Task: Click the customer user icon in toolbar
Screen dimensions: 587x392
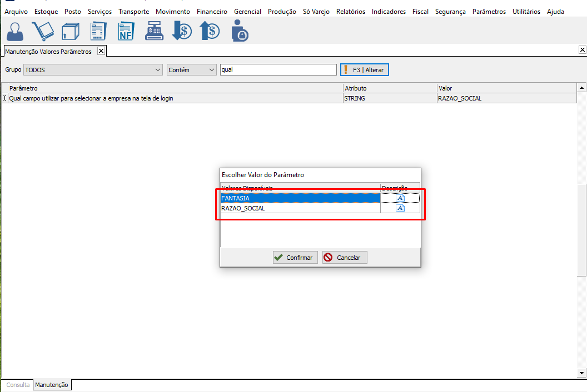Action: point(15,31)
